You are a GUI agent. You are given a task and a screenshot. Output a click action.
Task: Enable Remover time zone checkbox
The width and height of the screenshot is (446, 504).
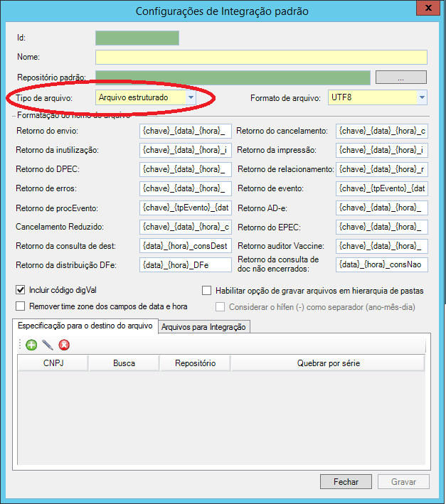[x=20, y=306]
